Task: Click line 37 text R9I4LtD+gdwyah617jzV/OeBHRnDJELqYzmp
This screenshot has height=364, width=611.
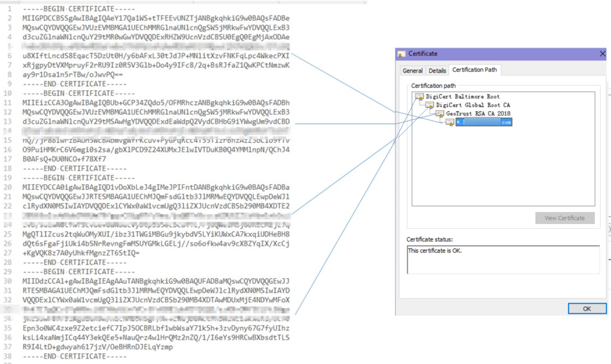Action: pos(98,347)
